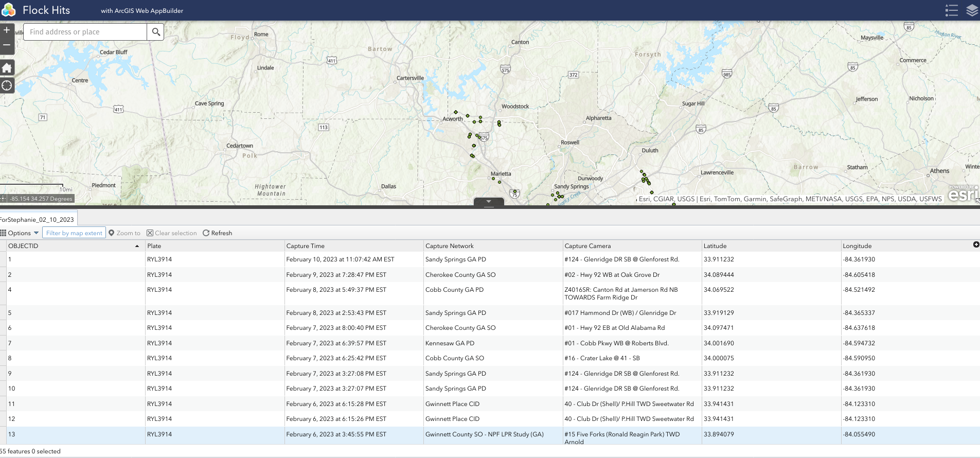Click the add columns plus icon
980x458 pixels.
click(976, 245)
